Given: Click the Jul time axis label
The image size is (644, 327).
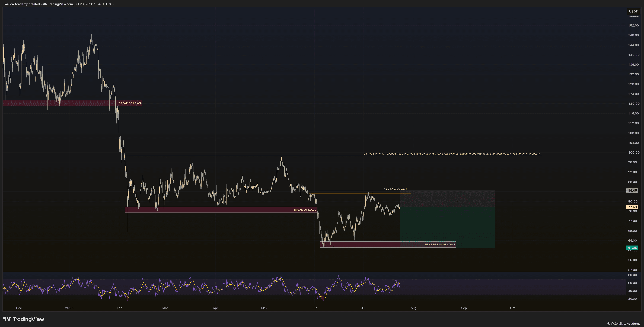Looking at the screenshot, I should (363, 308).
